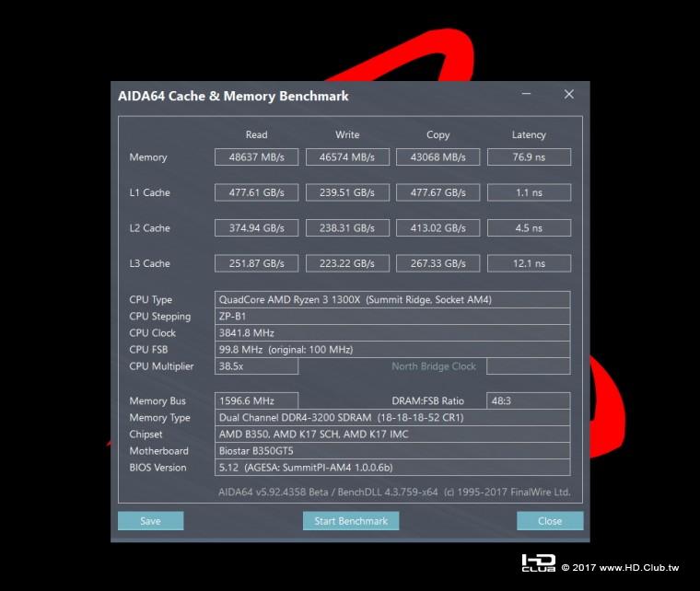This screenshot has width=700, height=591.
Task: Click the Memory Bus label
Action: [x=157, y=401]
